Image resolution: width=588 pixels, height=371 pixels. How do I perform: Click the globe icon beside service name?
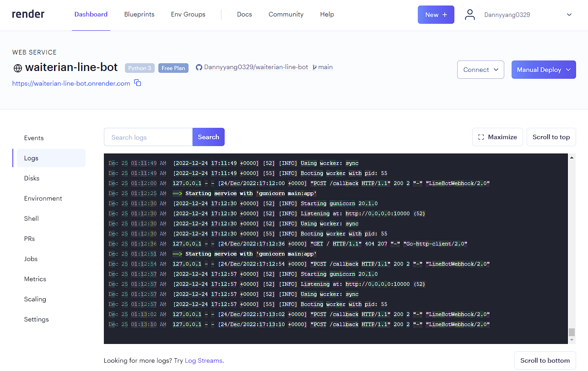click(18, 68)
